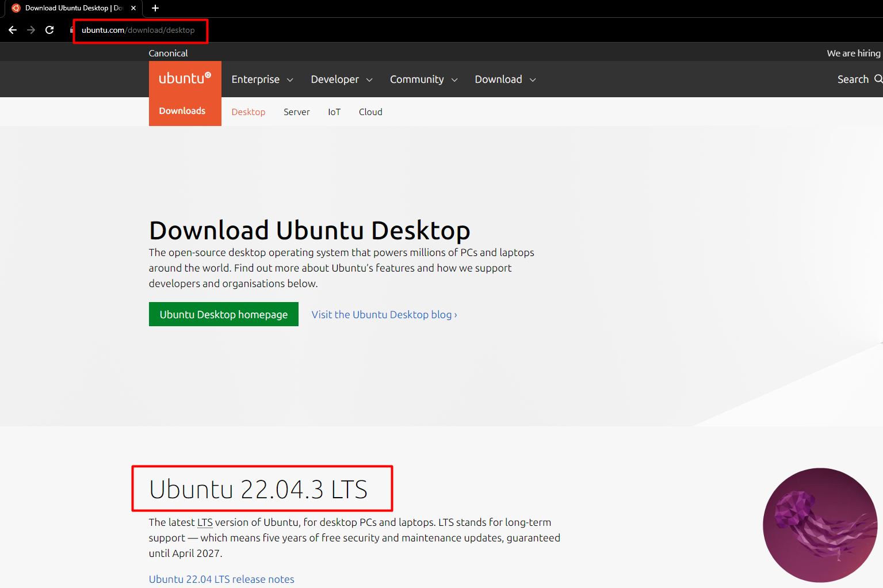The image size is (883, 588).
Task: Open a new browser tab
Action: (x=155, y=8)
